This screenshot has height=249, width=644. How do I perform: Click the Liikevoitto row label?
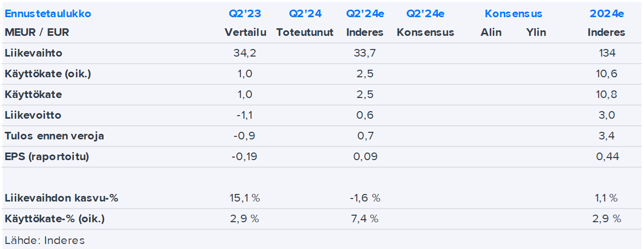tap(33, 115)
